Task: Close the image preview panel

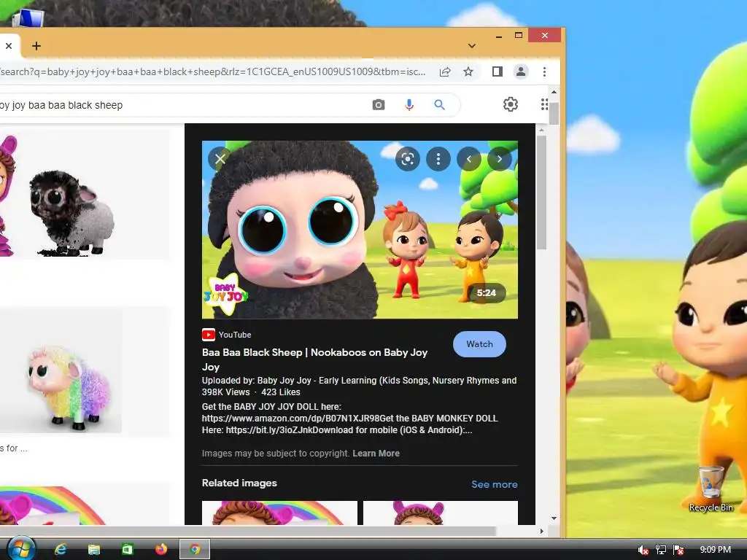Action: pos(220,159)
